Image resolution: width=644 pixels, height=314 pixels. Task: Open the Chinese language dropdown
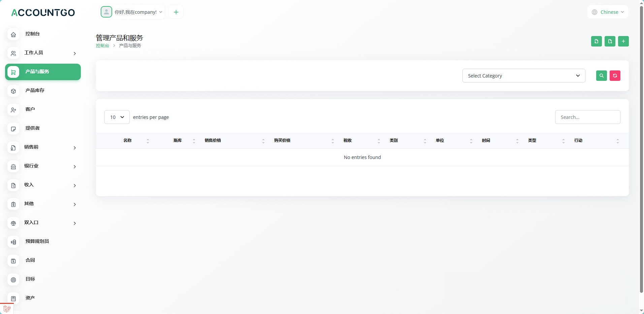click(608, 12)
